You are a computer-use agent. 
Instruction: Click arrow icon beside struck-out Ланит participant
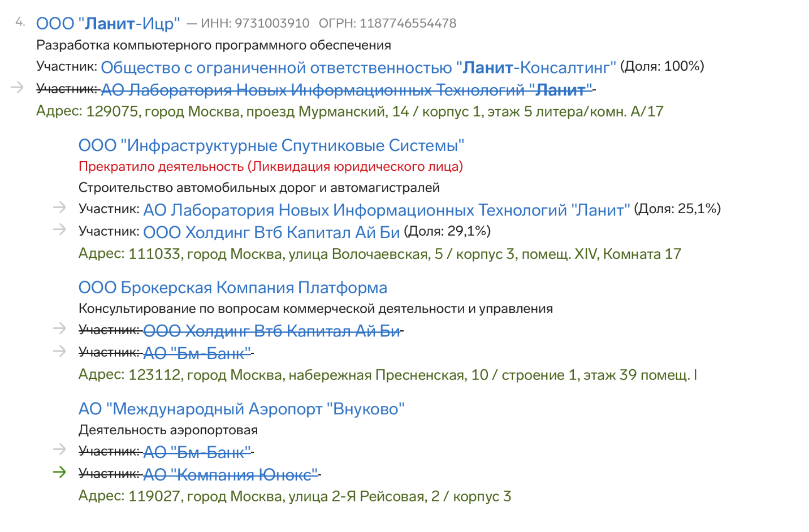click(17, 87)
